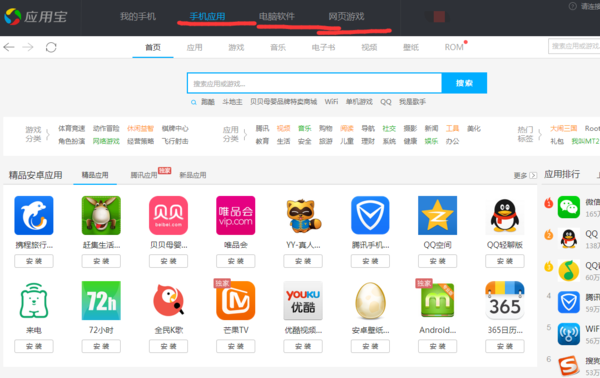
Task: Open the 唯品会 vip.com icon
Action: [236, 215]
